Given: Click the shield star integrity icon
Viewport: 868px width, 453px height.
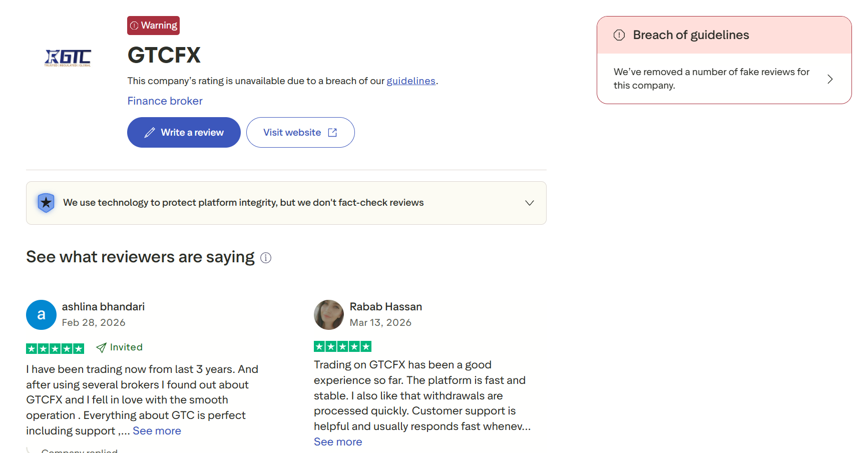Looking at the screenshot, I should [46, 203].
